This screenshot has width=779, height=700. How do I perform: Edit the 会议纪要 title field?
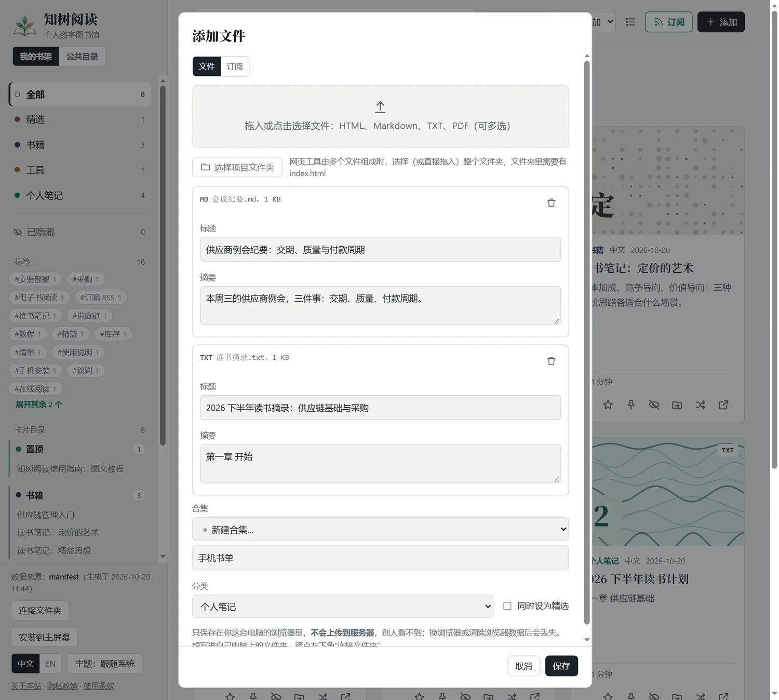380,249
